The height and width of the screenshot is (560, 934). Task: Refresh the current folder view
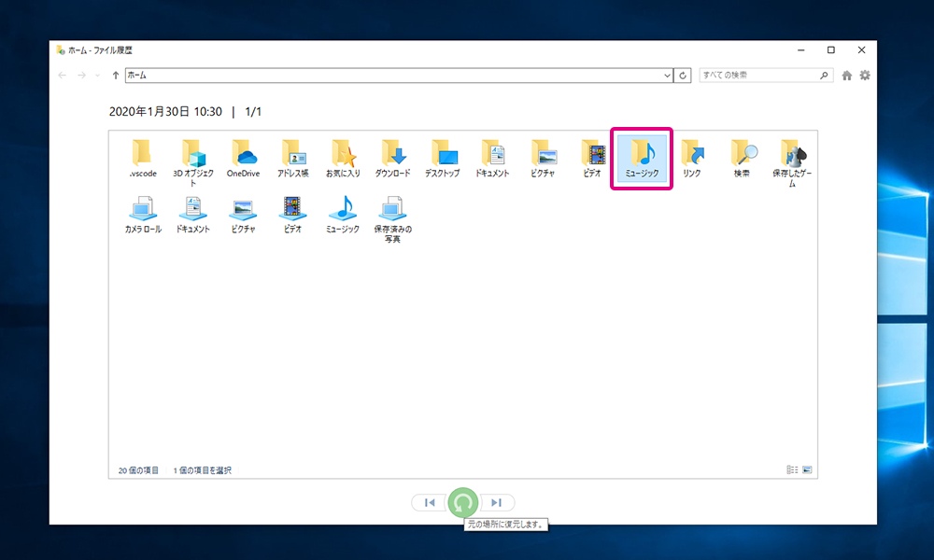point(684,76)
